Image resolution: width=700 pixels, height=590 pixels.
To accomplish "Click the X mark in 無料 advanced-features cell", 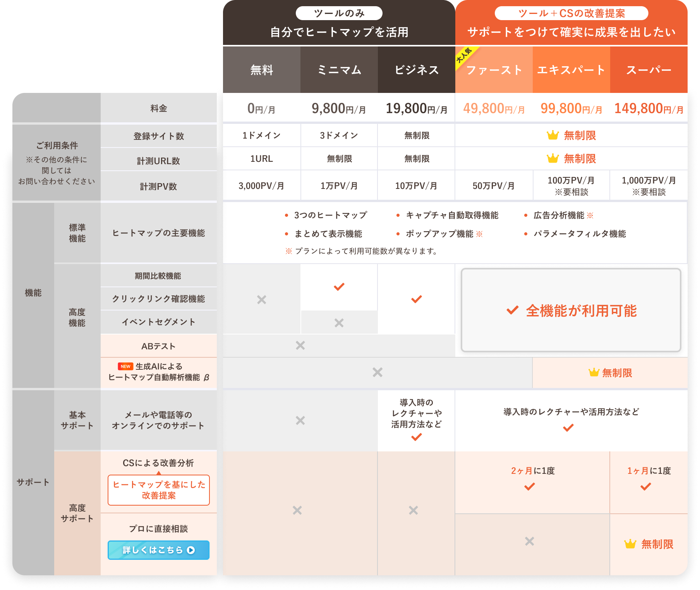I will [262, 299].
